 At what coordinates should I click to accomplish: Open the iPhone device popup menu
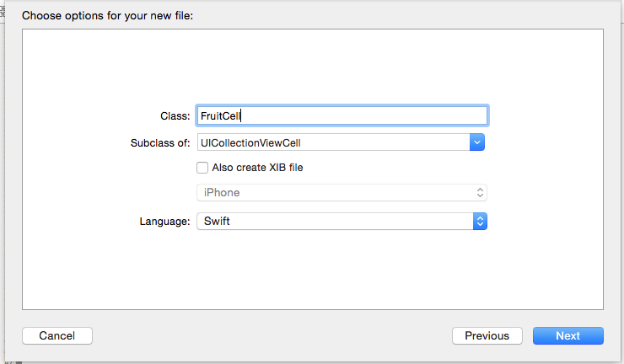pyautogui.click(x=342, y=193)
